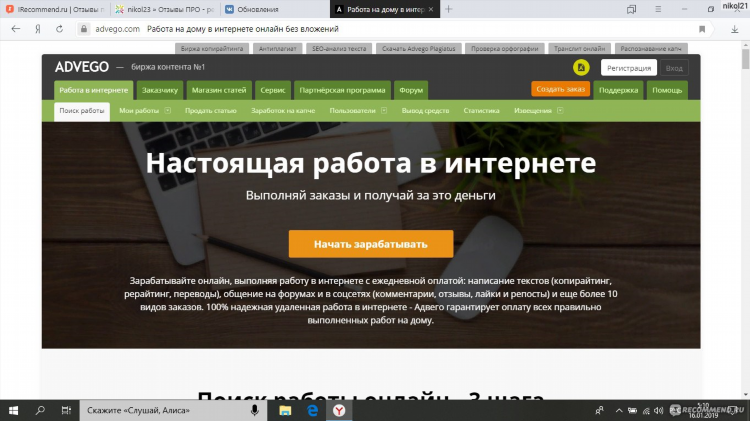Open the "Магазин статей" menu tab

pyautogui.click(x=219, y=90)
